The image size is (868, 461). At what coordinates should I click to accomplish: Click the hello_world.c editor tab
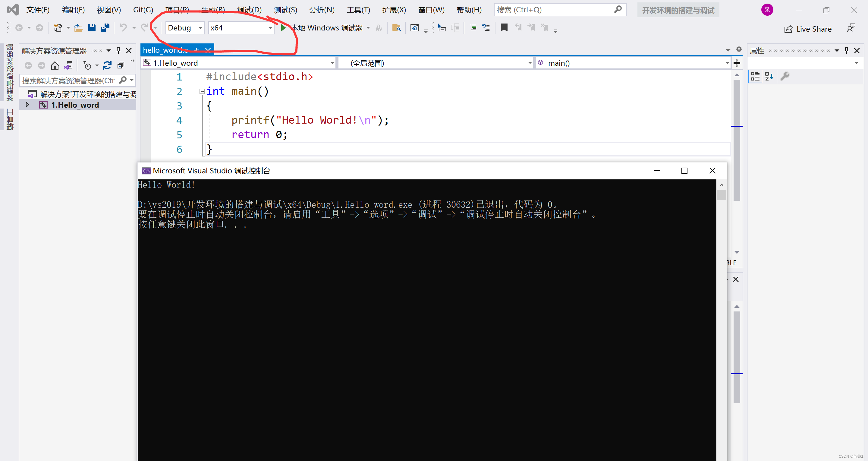point(166,50)
